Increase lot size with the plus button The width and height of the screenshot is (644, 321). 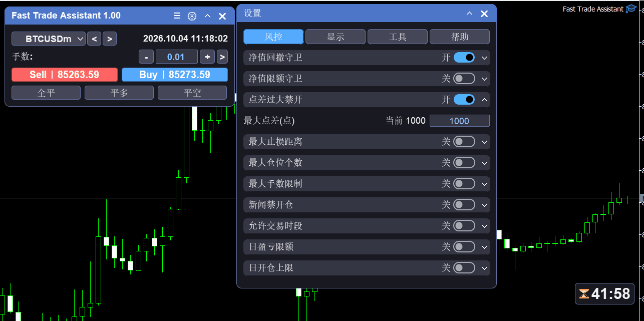click(x=207, y=57)
